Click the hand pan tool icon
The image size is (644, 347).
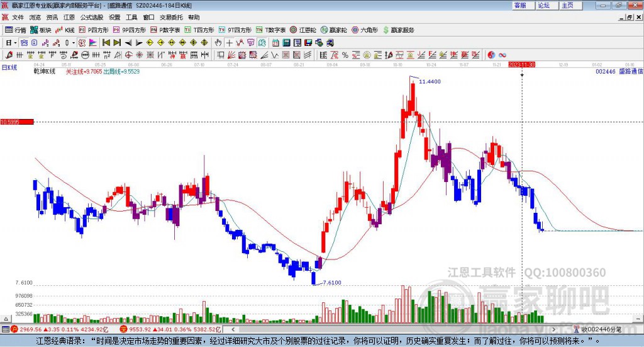click(x=218, y=43)
